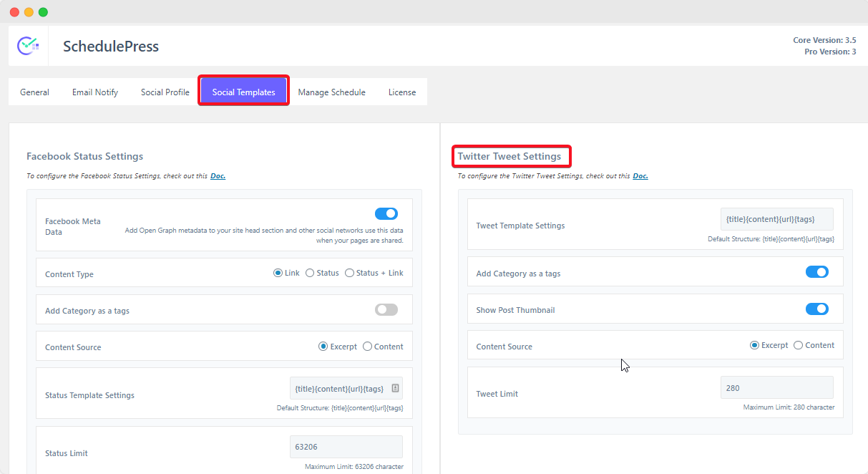Toggle Facebook Meta Data switch off
Viewport: 868px width, 474px height.
pos(386,213)
